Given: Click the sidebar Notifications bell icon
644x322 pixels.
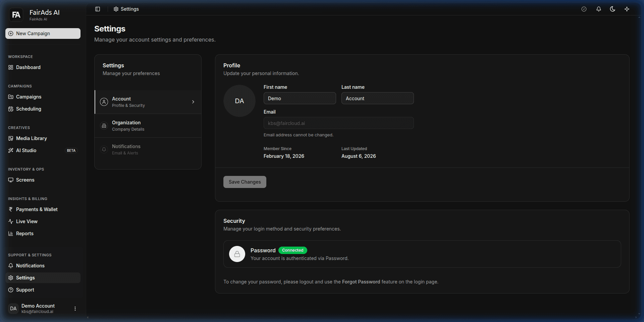Looking at the screenshot, I should [11, 266].
